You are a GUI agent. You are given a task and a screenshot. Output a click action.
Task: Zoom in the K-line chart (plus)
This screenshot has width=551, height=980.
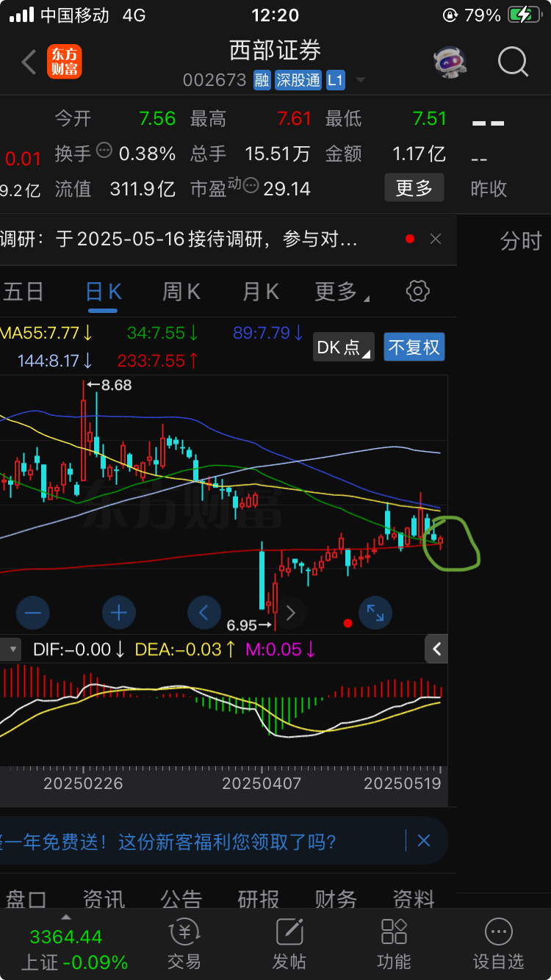coord(119,612)
